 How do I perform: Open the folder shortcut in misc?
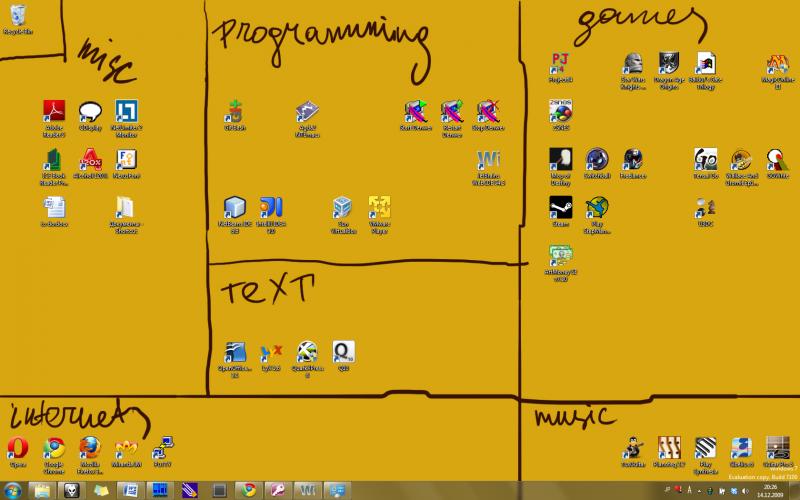tap(126, 208)
